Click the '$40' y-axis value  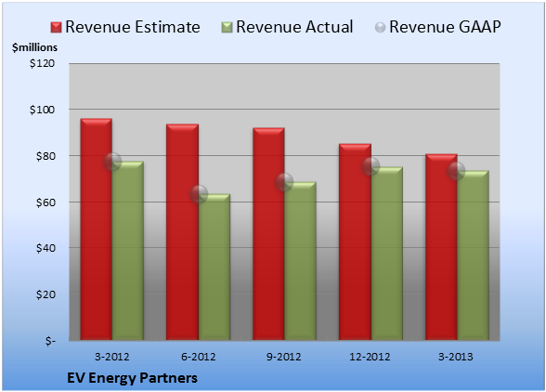(x=45, y=248)
